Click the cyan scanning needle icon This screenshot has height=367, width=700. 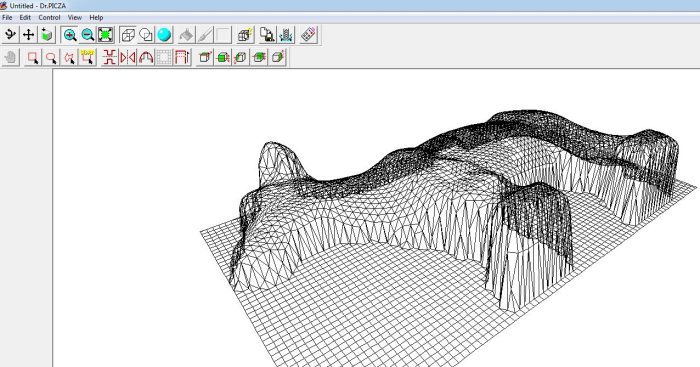(286, 35)
